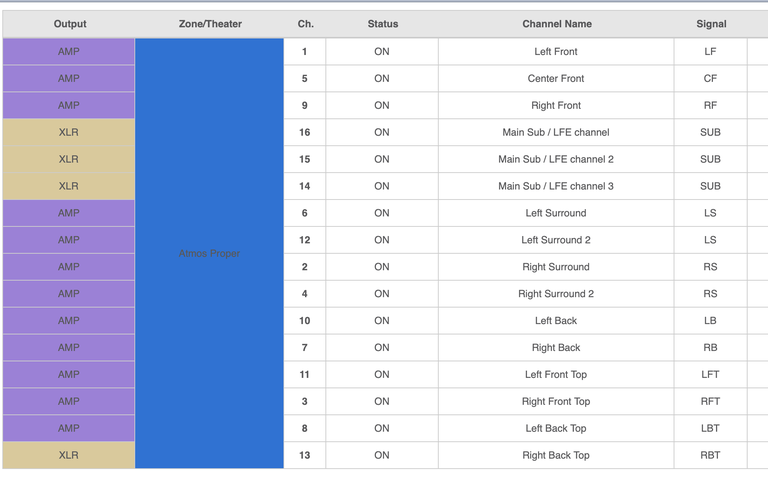The height and width of the screenshot is (479, 768).
Task: Click the Center Front channel name
Action: click(x=556, y=79)
